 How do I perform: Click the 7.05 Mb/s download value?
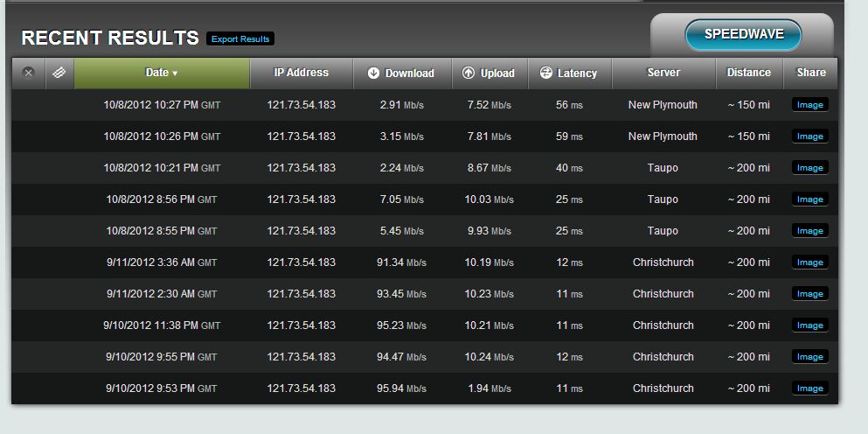click(402, 199)
